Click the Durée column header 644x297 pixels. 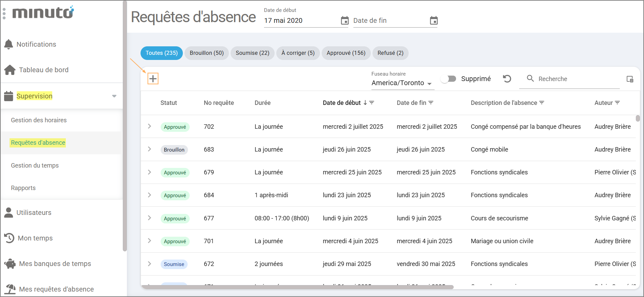pos(262,103)
